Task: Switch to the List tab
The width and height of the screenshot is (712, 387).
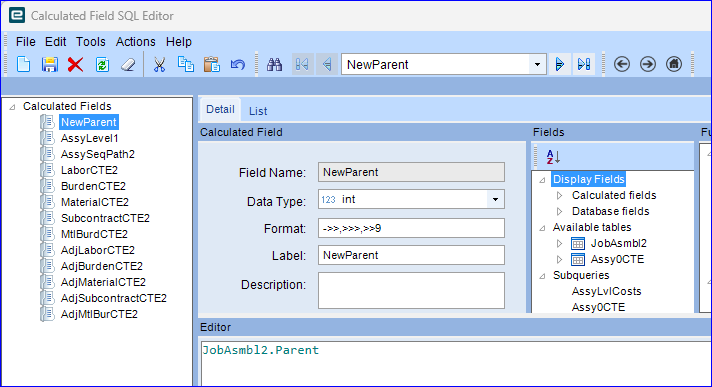Action: (258, 111)
